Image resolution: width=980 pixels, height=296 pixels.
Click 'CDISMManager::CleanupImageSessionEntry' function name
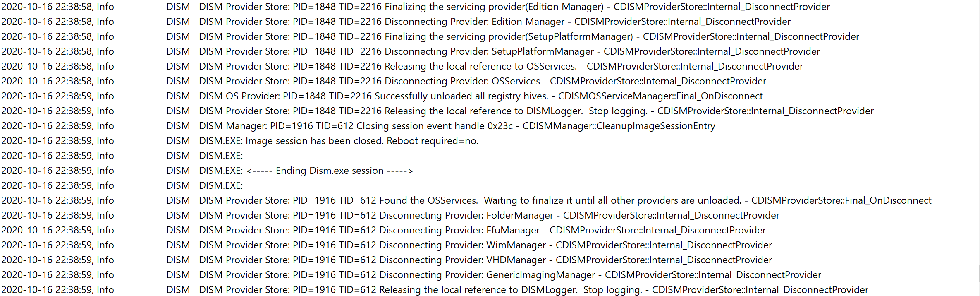(x=619, y=126)
